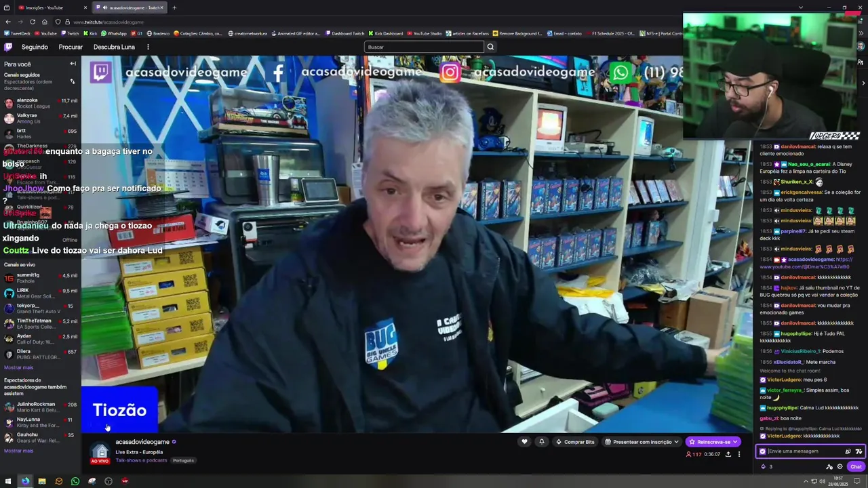Click the chat identity badge icon

[x=762, y=451]
